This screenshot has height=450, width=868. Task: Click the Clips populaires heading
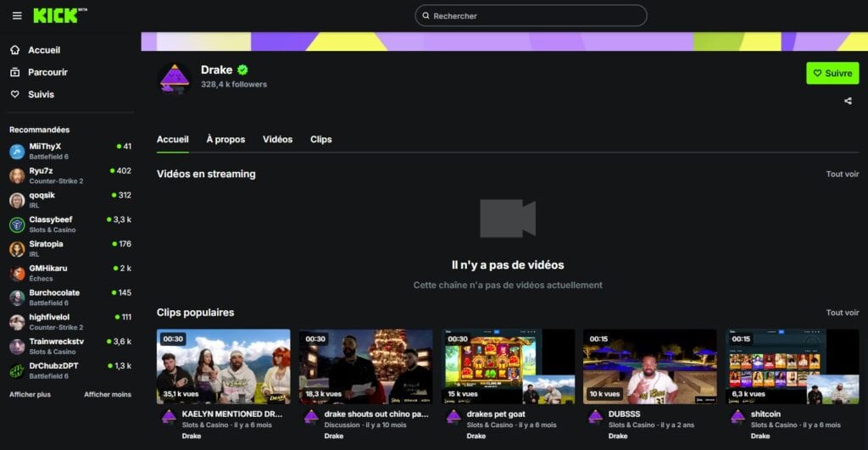(196, 313)
